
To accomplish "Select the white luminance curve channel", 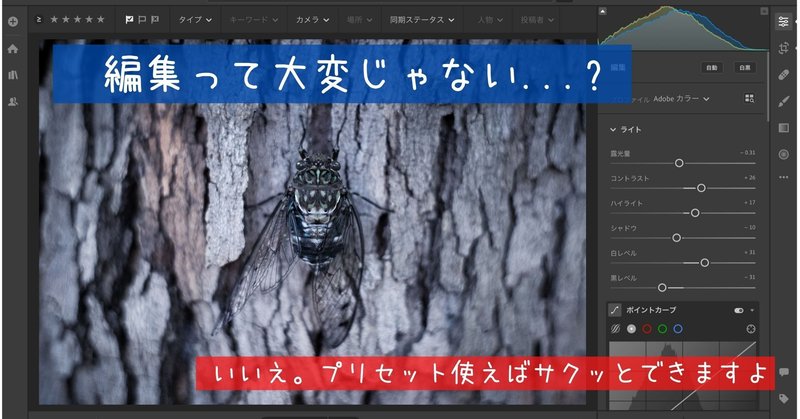I will tap(632, 329).
